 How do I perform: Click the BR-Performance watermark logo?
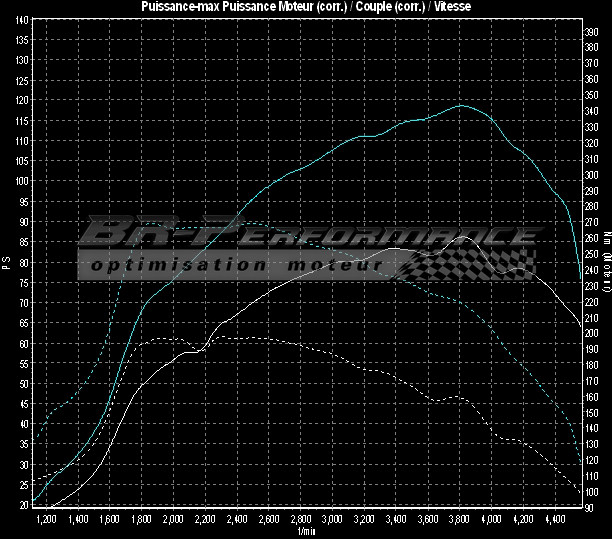(305, 234)
